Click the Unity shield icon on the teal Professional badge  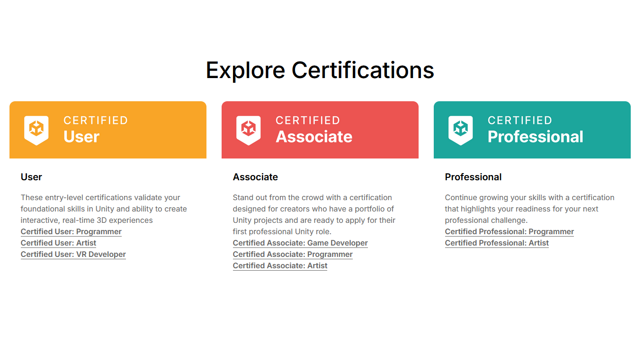pos(460,129)
